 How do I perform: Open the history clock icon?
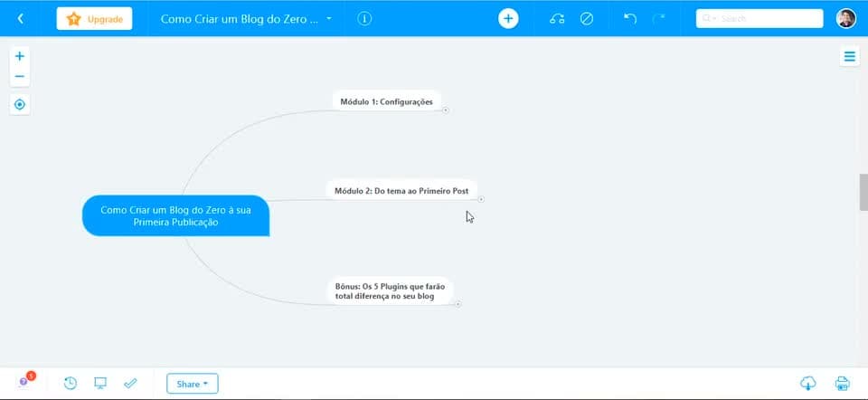point(71,383)
